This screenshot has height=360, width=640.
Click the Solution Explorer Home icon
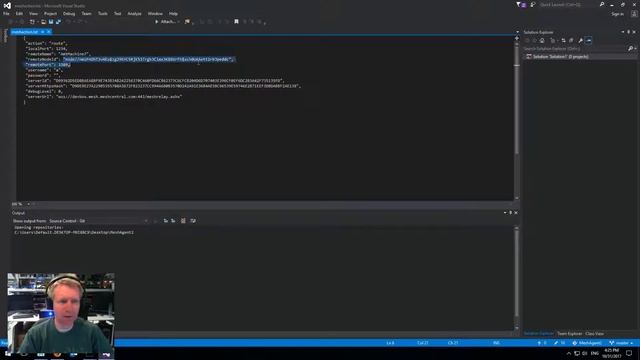(x=542, y=40)
